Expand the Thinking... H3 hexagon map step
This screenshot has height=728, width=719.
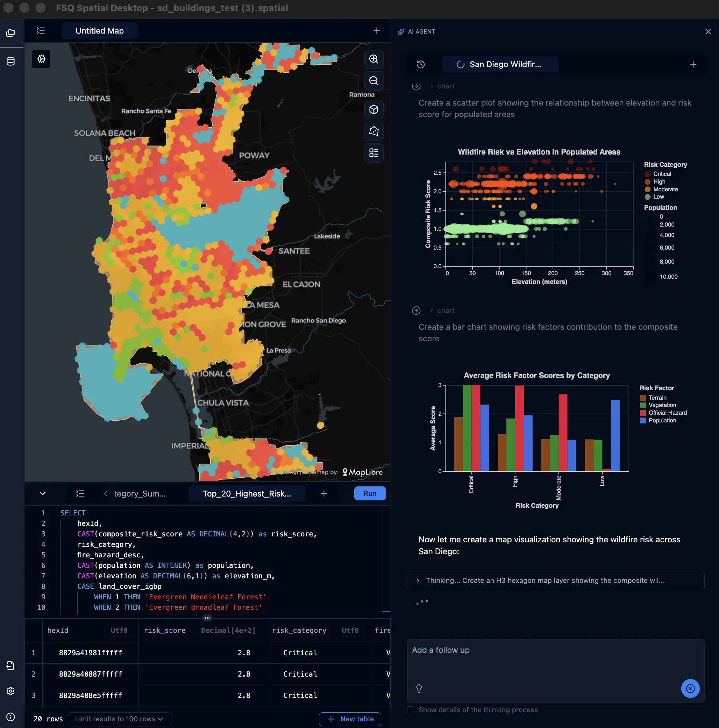click(555, 580)
